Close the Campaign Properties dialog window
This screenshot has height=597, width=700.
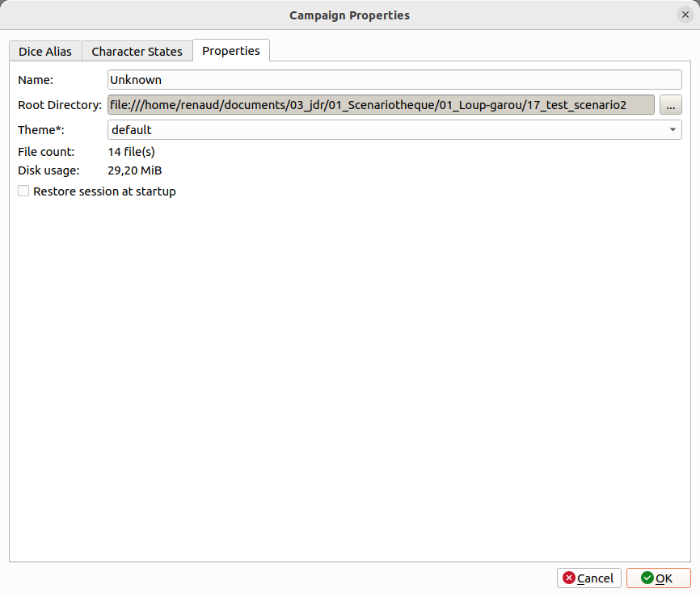685,15
